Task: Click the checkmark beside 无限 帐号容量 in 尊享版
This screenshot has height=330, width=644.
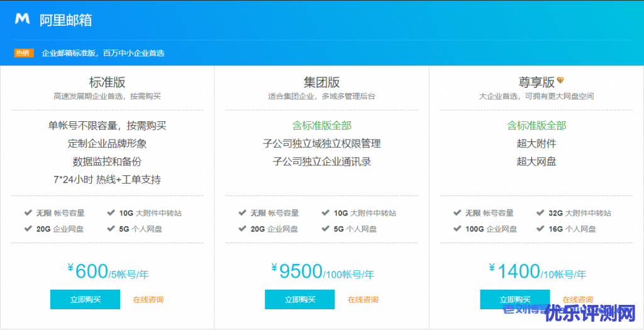Action: (x=457, y=212)
